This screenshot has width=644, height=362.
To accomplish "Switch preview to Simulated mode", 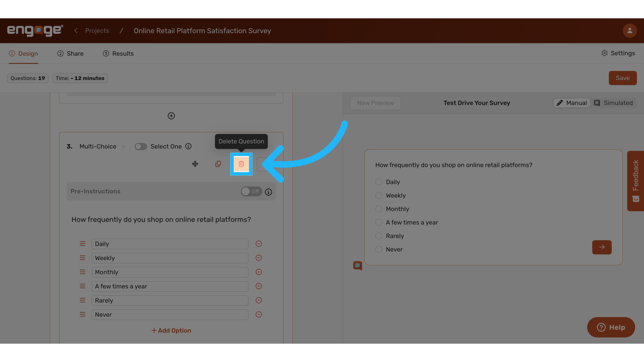I will [613, 103].
